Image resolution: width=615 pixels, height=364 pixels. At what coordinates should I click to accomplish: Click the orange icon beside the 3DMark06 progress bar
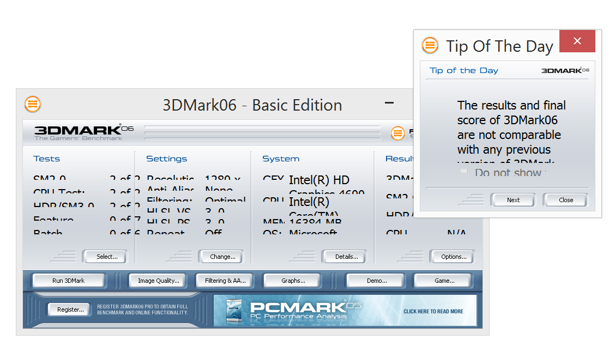(x=397, y=133)
